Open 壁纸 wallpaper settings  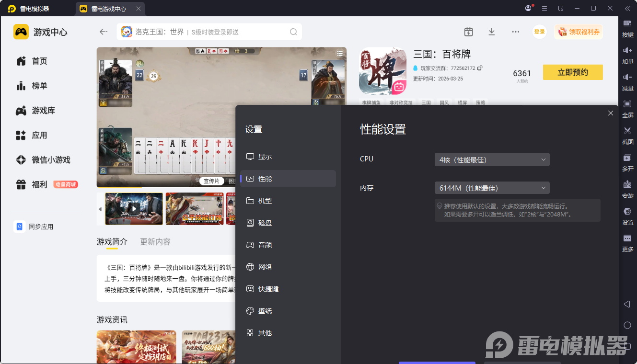tap(288, 311)
